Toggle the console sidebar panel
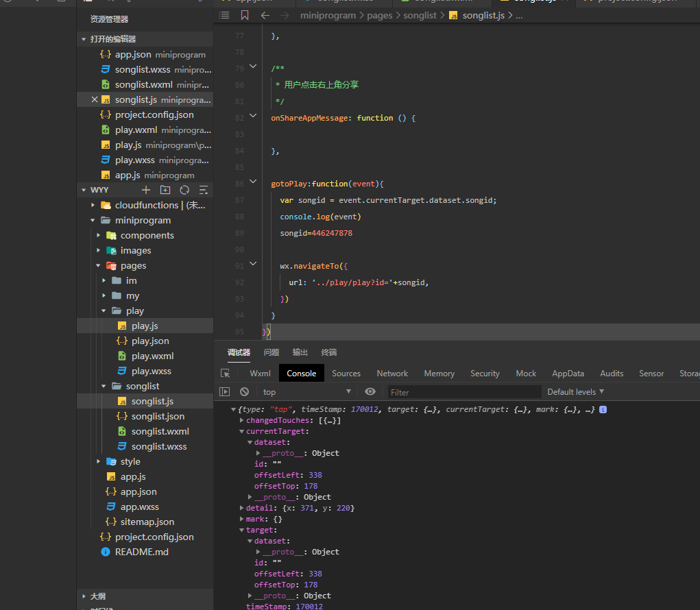 click(224, 392)
